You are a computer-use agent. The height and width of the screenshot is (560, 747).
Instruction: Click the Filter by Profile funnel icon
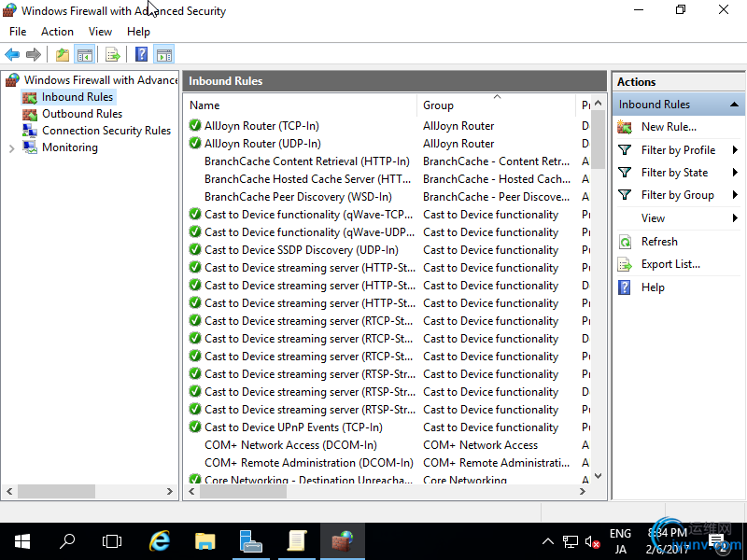point(625,150)
